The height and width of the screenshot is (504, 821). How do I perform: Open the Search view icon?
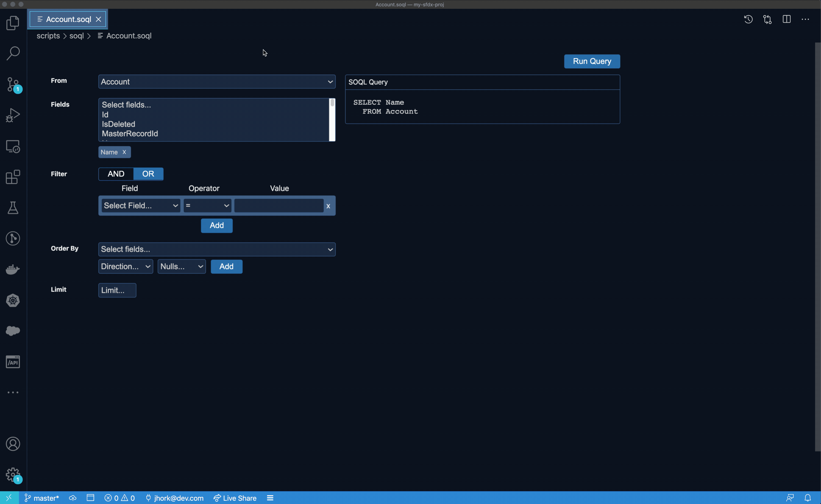pyautogui.click(x=13, y=53)
